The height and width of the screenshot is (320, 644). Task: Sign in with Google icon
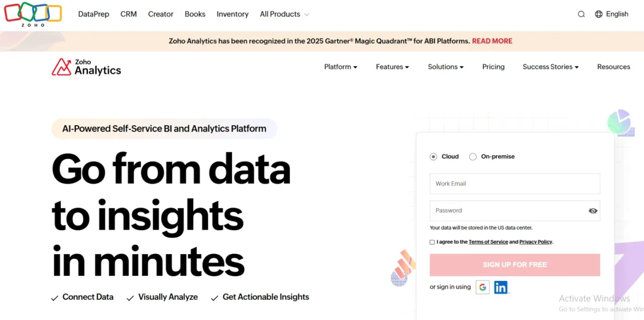click(482, 287)
